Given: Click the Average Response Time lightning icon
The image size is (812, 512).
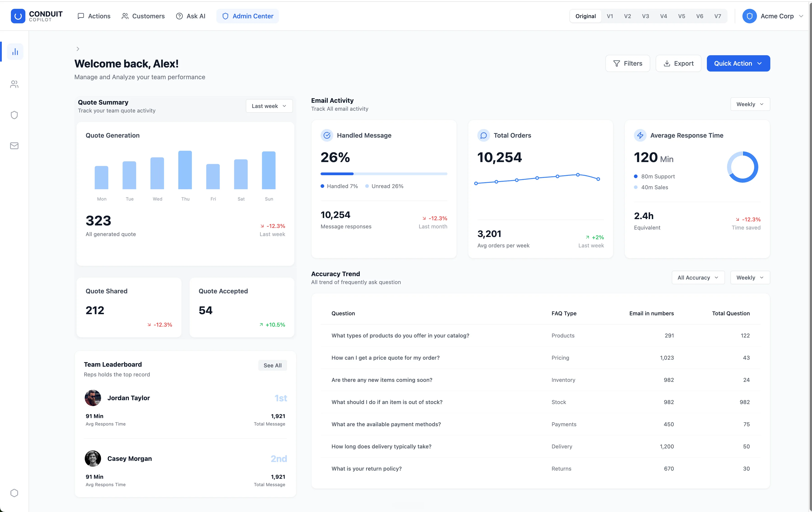Looking at the screenshot, I should click(640, 135).
